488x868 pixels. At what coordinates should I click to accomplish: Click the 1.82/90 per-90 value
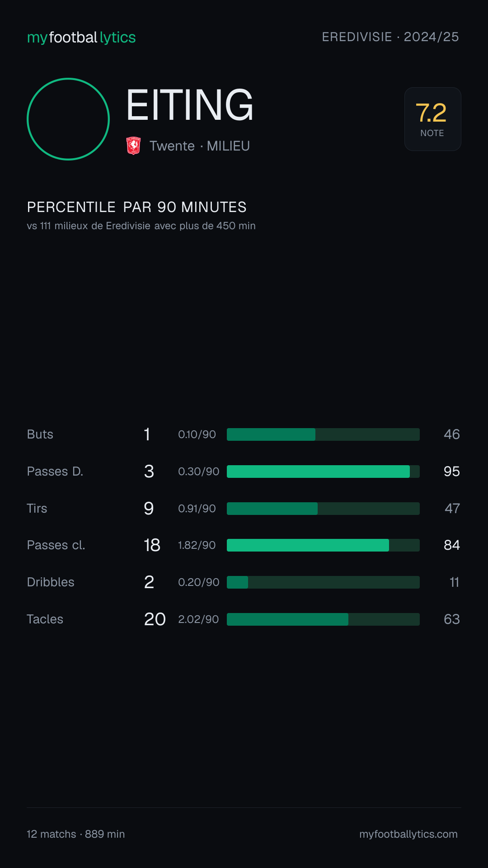(197, 545)
